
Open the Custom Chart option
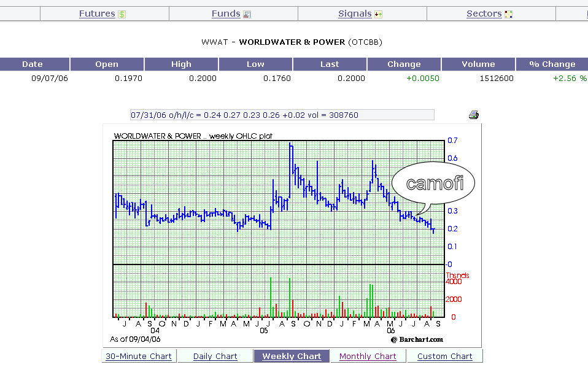coord(444,356)
